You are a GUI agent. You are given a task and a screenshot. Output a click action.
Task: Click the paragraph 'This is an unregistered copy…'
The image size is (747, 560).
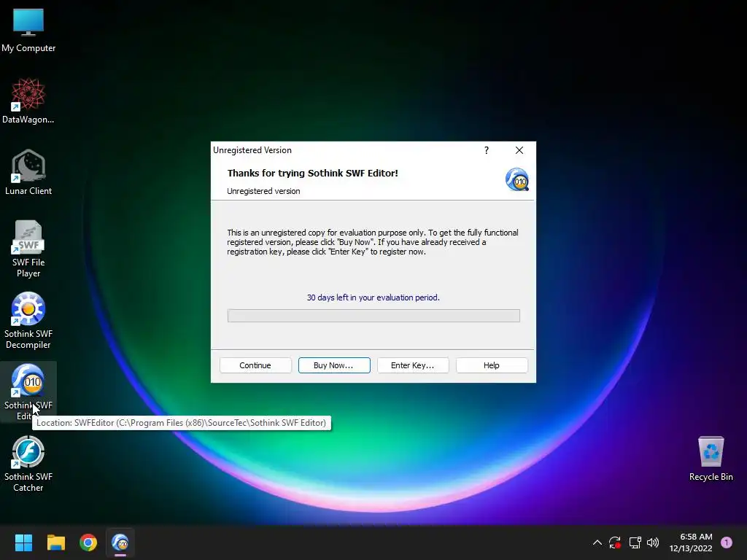[x=373, y=242]
